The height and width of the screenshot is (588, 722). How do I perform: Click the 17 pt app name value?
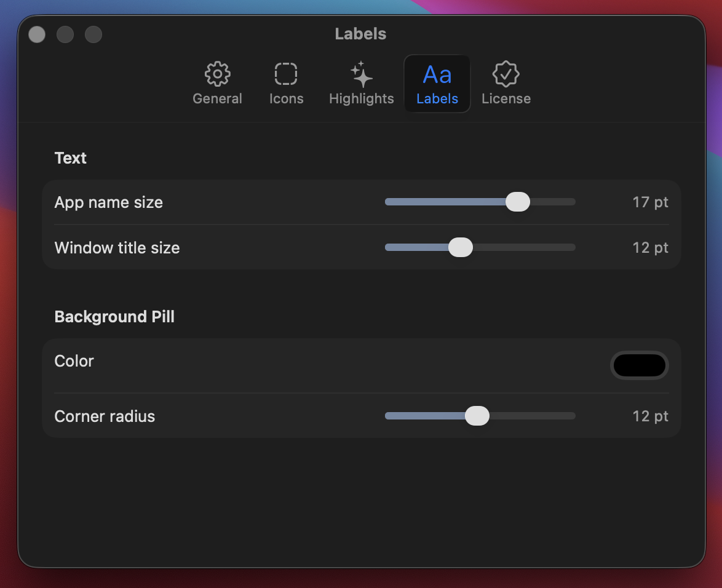coord(649,202)
